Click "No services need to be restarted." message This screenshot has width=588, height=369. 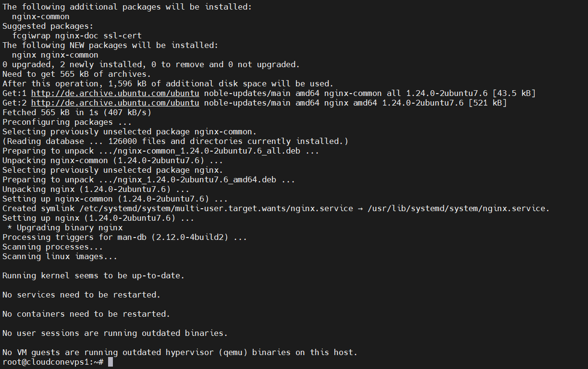81,295
